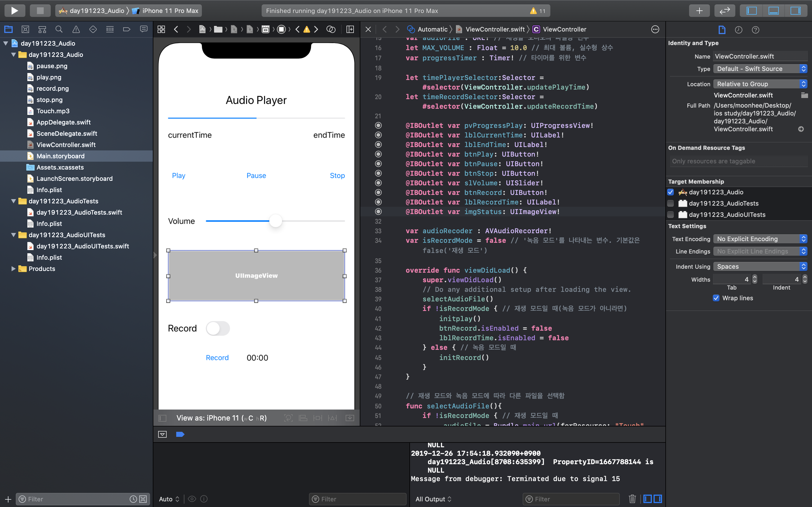
Task: Click the Automatic item in jump bar
Action: (x=432, y=30)
